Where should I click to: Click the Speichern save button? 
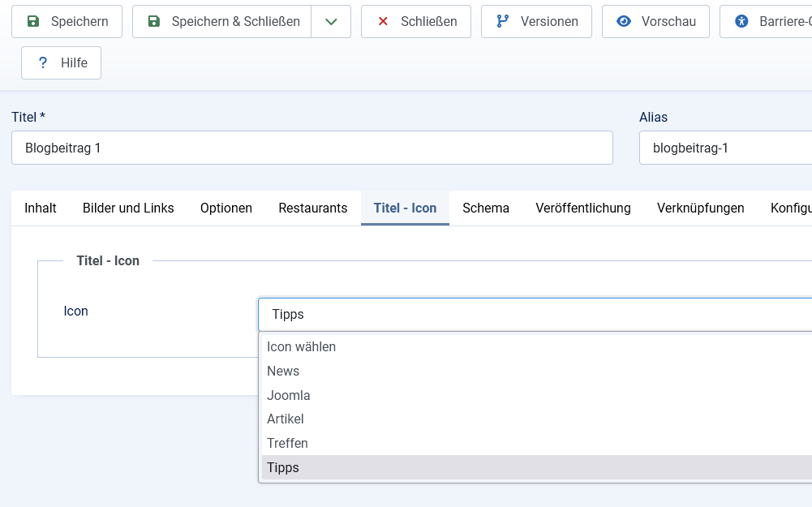pyautogui.click(x=67, y=21)
